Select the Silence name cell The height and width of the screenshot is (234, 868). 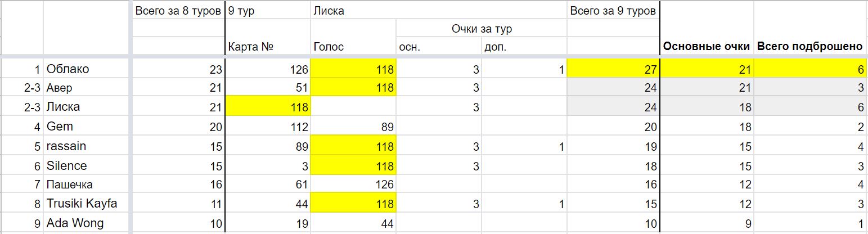click(x=87, y=165)
